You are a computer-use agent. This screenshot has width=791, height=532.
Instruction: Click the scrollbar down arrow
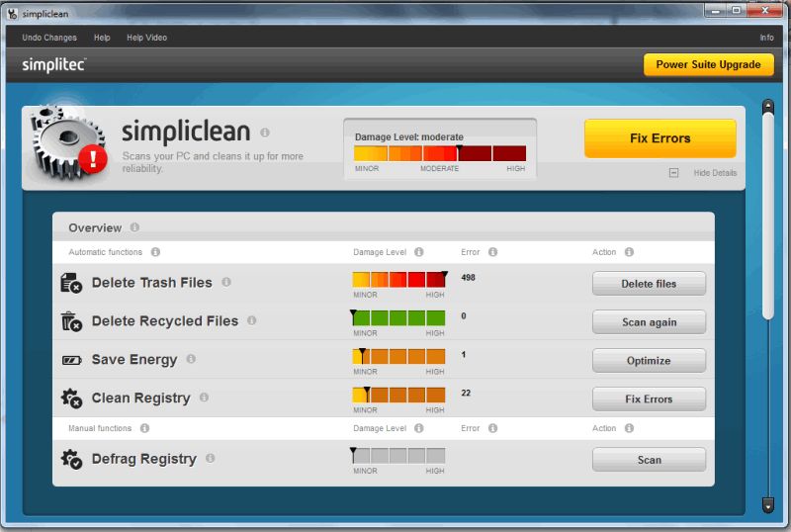(768, 504)
